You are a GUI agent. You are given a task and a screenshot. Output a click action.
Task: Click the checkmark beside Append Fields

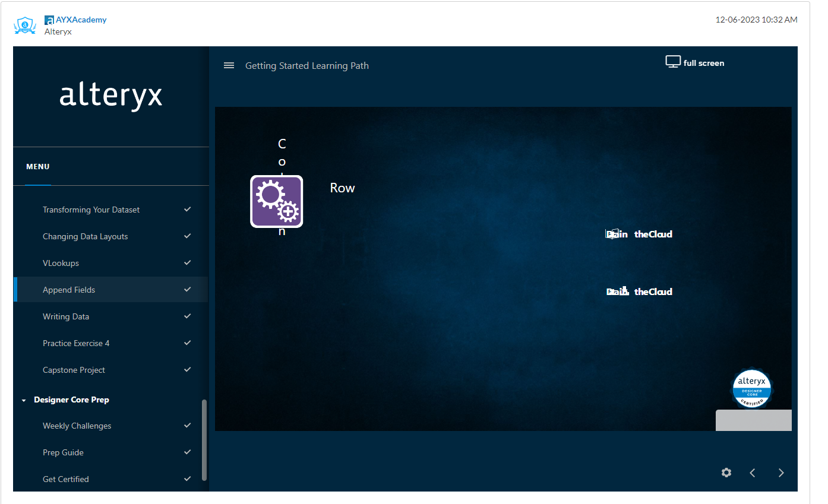coord(188,289)
